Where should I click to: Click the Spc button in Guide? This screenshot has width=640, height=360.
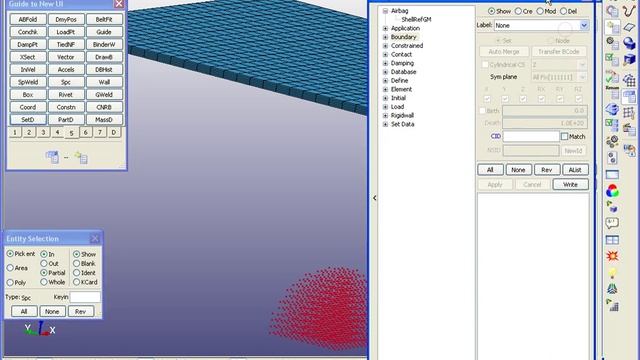[66, 82]
